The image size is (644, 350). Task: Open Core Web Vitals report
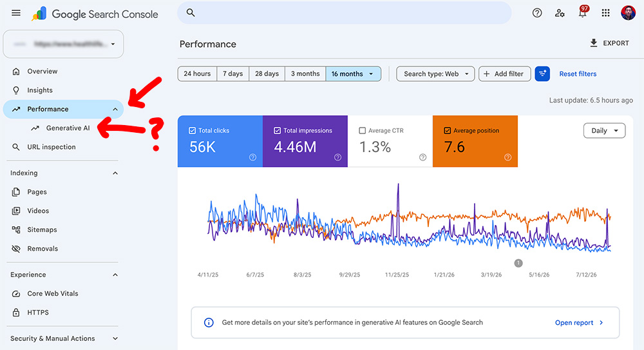pos(63,293)
